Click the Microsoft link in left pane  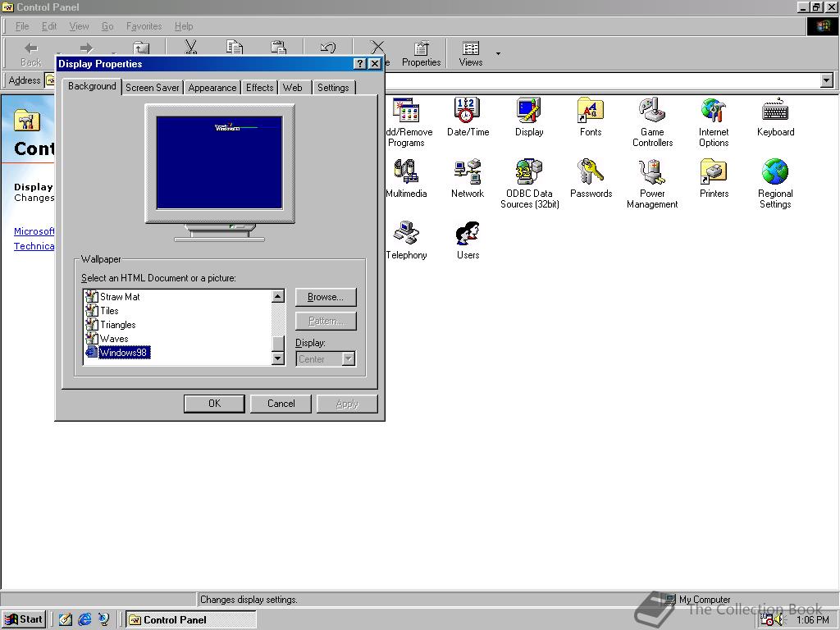click(34, 231)
